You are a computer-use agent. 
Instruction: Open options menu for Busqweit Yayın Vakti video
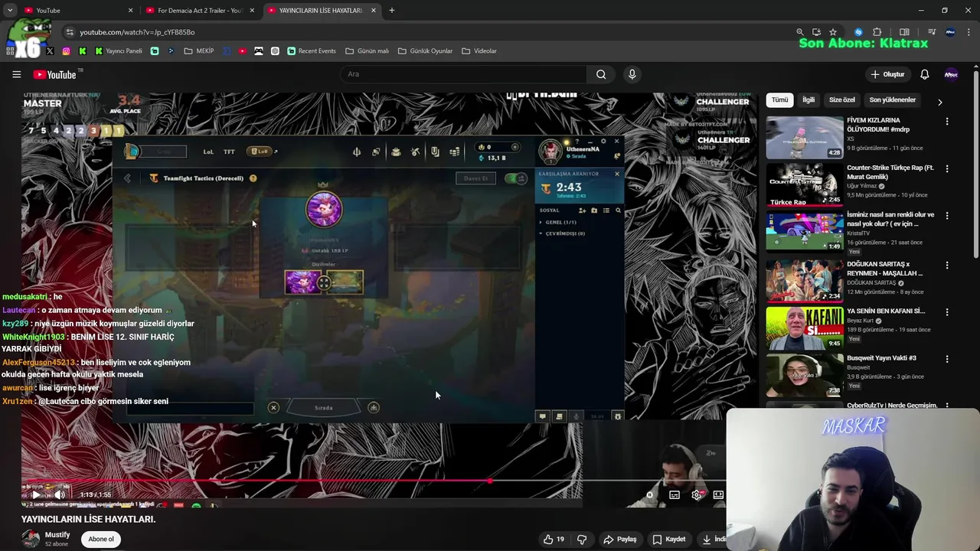tap(947, 359)
